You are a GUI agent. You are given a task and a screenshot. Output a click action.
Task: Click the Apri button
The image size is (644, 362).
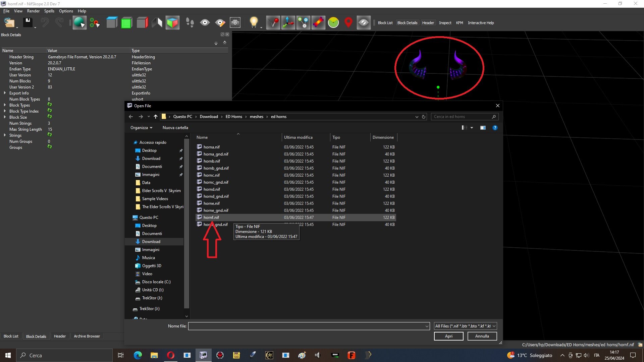(x=448, y=336)
